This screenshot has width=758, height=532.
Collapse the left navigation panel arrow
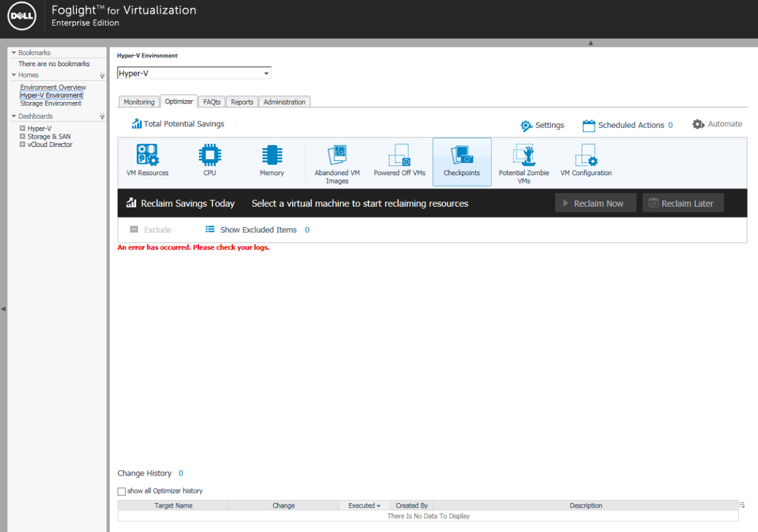[3, 308]
